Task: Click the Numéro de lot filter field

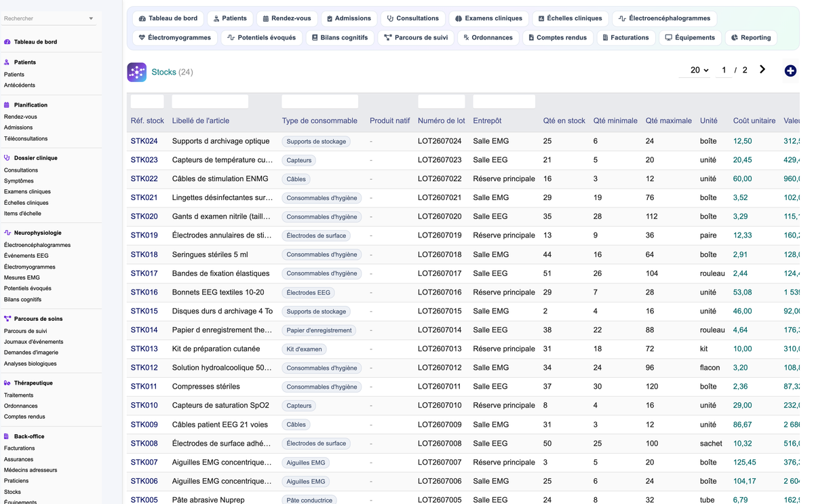Action: (442, 102)
